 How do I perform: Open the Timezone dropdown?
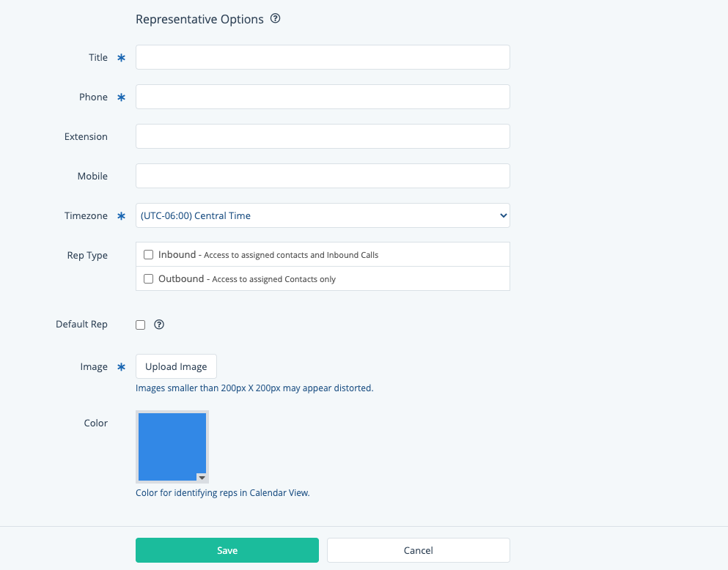coord(323,215)
